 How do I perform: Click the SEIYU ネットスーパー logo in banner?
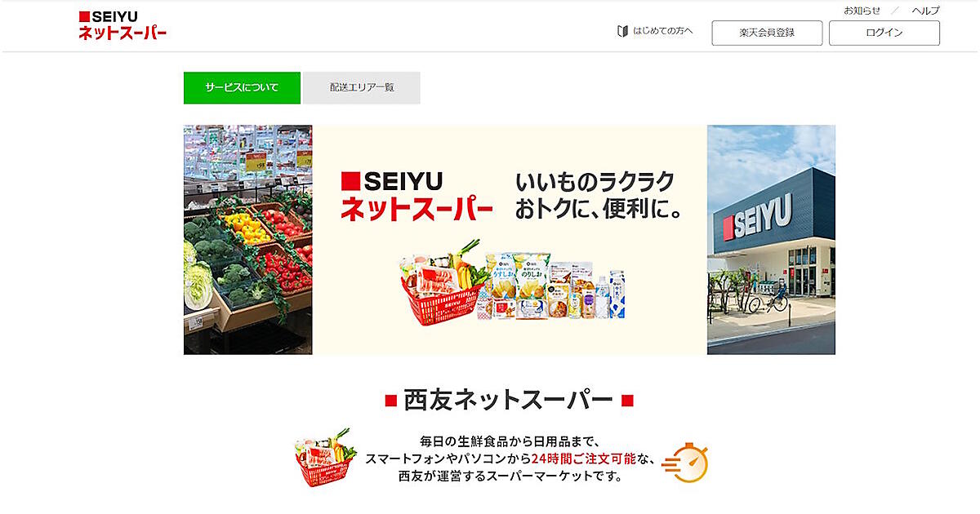coord(416,196)
